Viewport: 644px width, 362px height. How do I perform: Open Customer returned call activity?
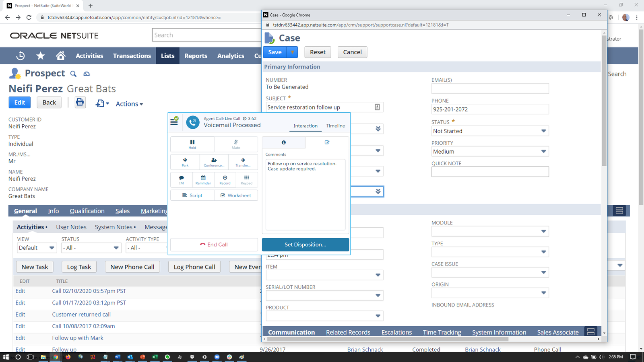[x=81, y=315]
